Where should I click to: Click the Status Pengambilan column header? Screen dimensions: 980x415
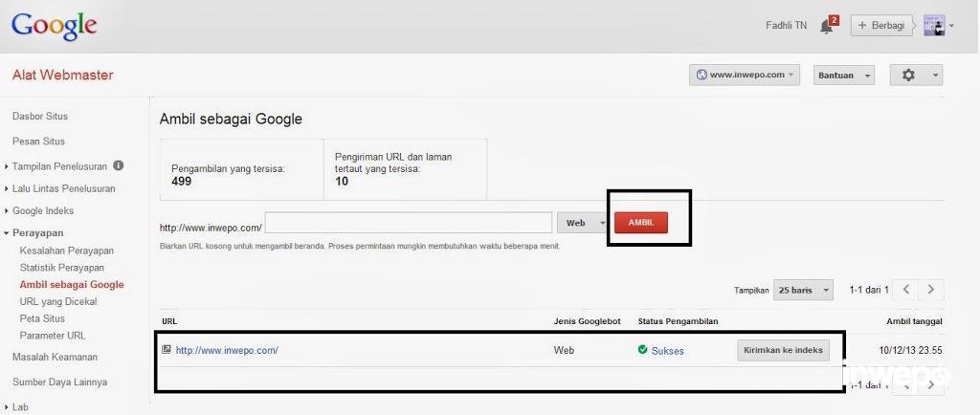click(x=678, y=321)
